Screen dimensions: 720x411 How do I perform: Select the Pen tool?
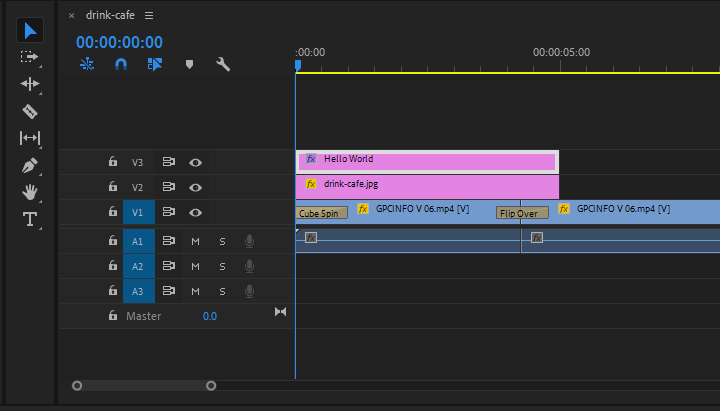tap(30, 165)
